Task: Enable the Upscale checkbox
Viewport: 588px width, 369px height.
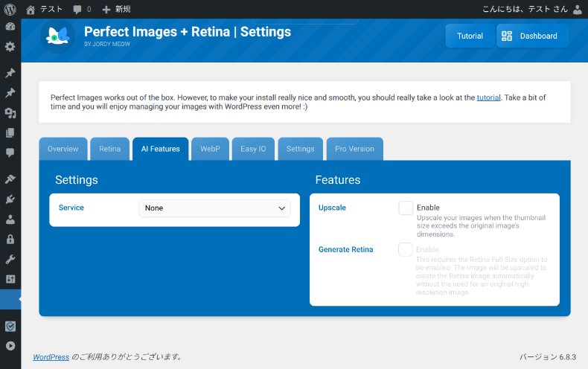Action: pos(406,208)
